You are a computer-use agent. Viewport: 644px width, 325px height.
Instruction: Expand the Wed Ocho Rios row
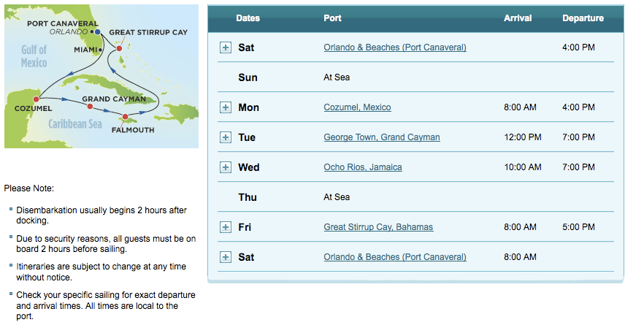(x=226, y=167)
